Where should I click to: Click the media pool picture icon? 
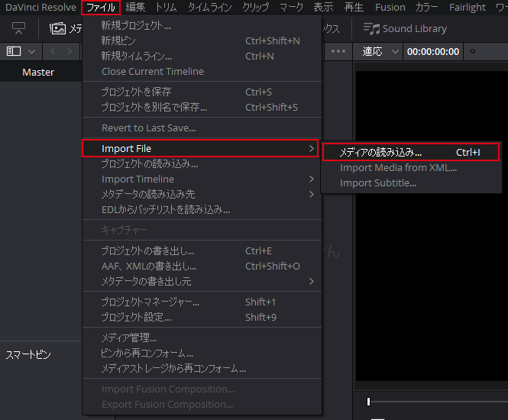click(x=57, y=28)
